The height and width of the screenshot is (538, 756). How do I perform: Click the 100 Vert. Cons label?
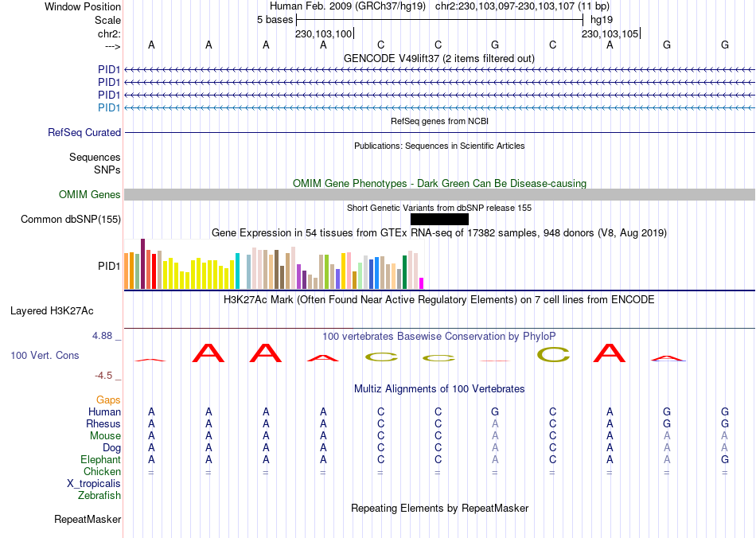coord(45,355)
